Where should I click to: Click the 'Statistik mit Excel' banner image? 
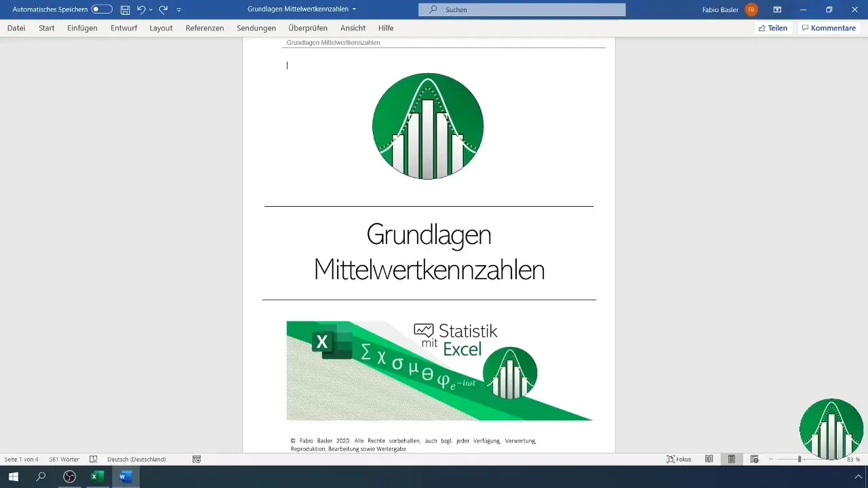pyautogui.click(x=439, y=371)
